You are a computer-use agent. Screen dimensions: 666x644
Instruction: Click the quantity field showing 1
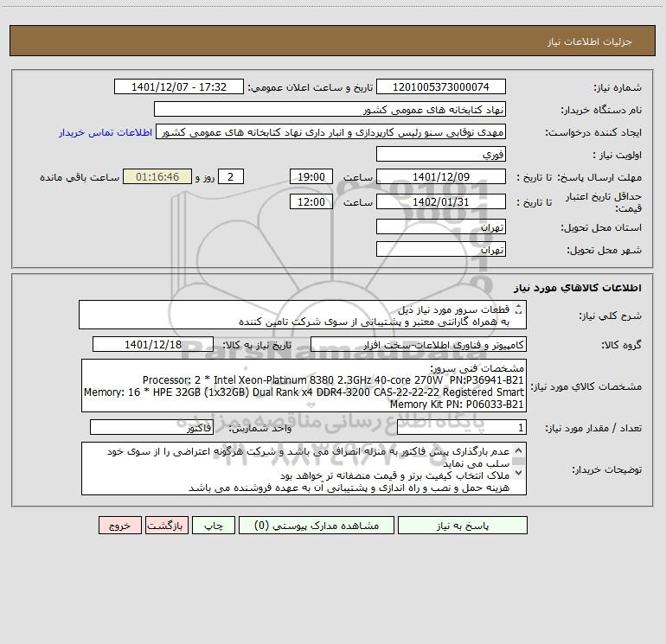point(462,428)
